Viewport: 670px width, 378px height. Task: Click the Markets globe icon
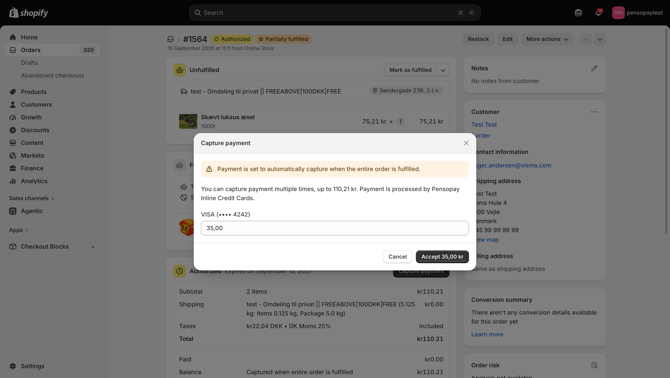[x=13, y=155]
